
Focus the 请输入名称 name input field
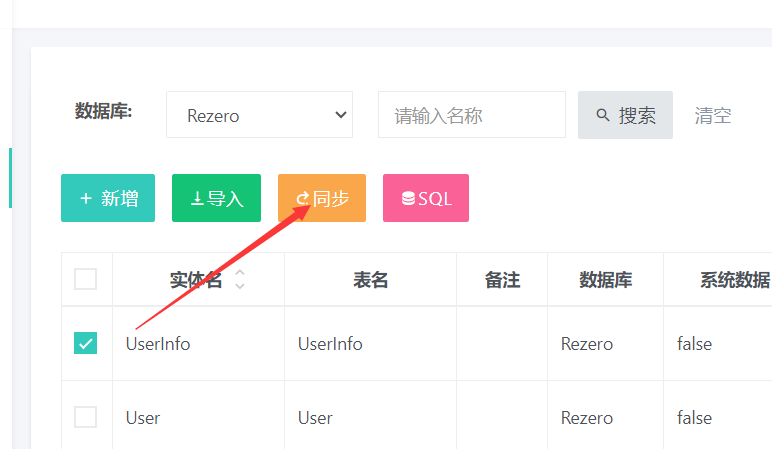click(x=472, y=115)
